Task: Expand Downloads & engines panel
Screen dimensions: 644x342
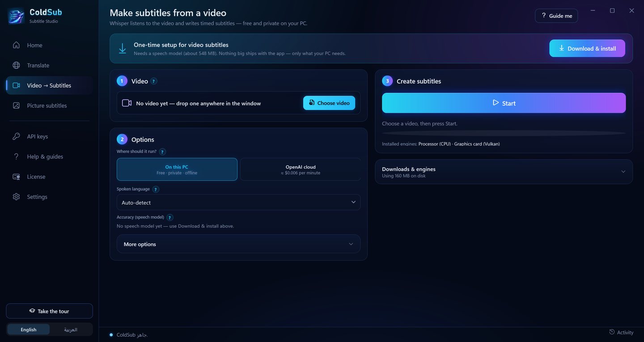Action: point(504,172)
